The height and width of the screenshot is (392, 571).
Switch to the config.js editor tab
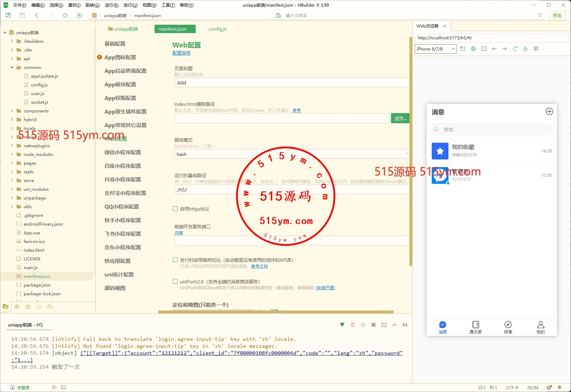tap(217, 29)
